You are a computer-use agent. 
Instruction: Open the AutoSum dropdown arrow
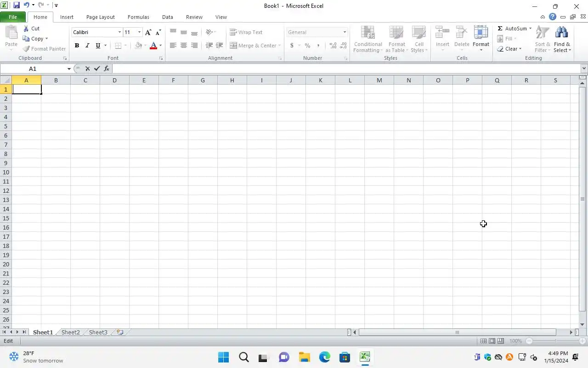[x=530, y=29]
